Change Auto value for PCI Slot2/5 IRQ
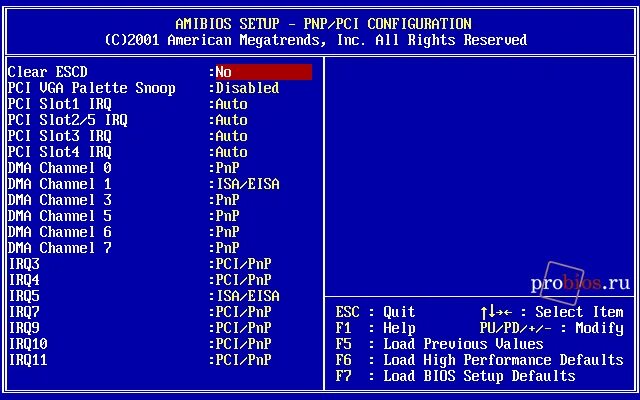The height and width of the screenshot is (400, 640). (x=231, y=120)
